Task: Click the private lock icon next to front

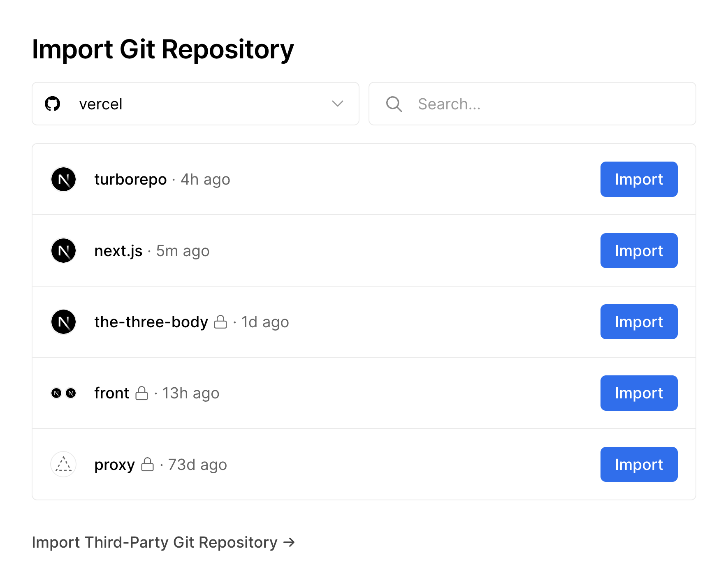Action: [141, 393]
